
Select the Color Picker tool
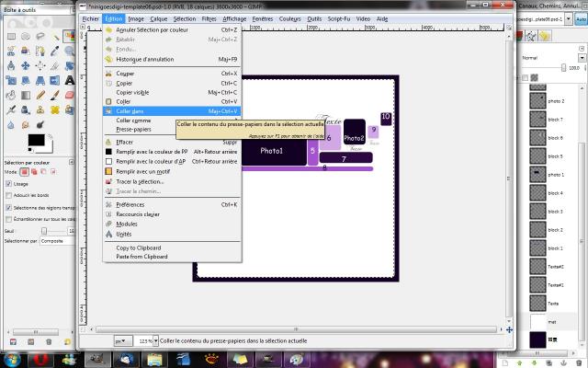click(x=55, y=52)
